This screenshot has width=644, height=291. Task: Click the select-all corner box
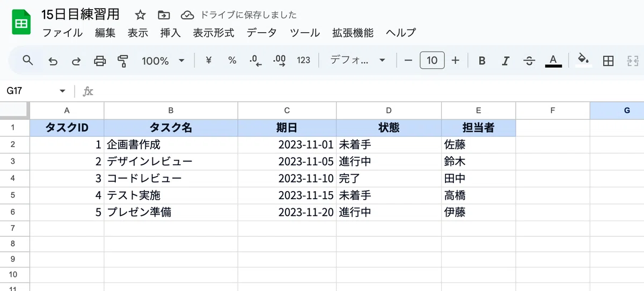pyautogui.click(x=14, y=110)
